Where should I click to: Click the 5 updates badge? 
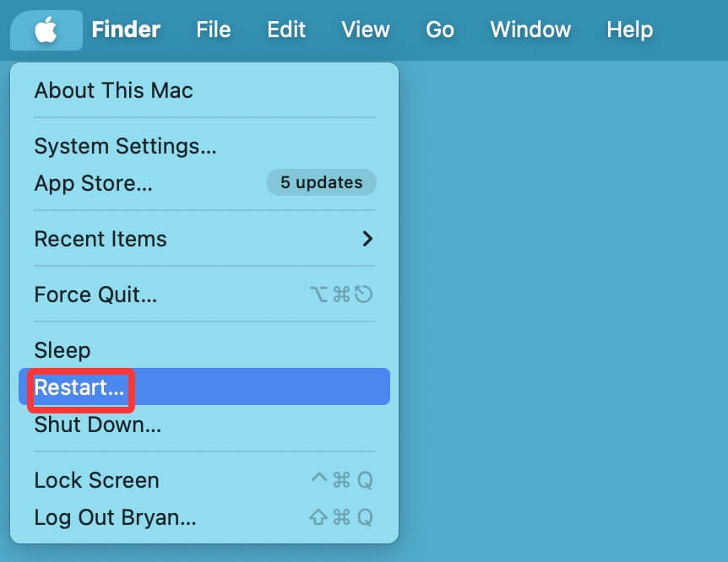(x=321, y=182)
